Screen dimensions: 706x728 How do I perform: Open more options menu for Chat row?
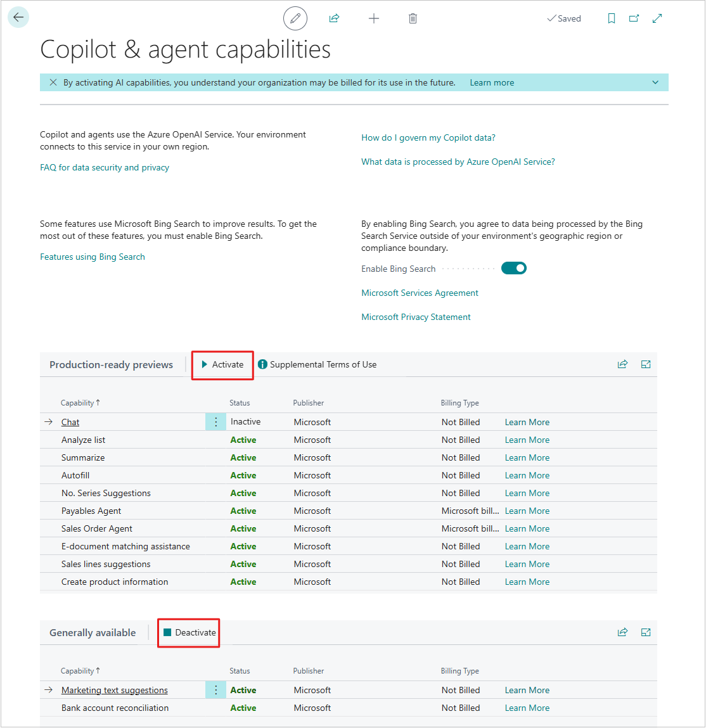point(215,421)
